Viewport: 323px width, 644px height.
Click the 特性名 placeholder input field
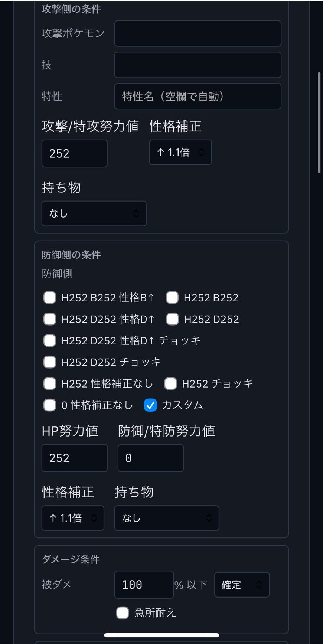(x=198, y=97)
